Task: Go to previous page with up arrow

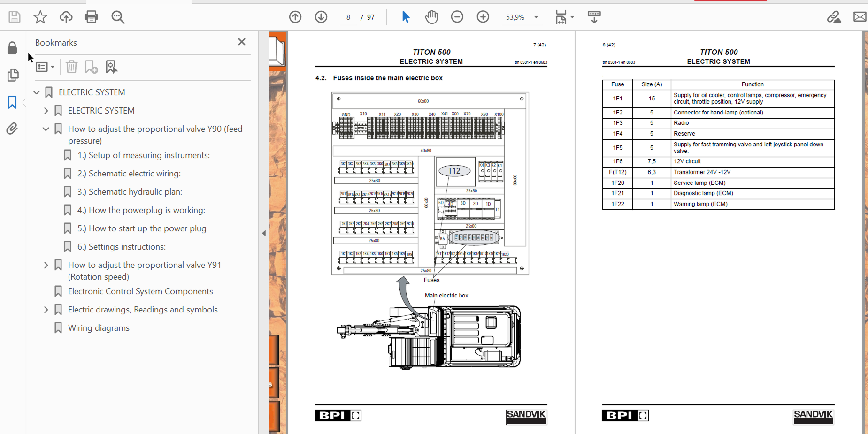Action: (x=295, y=17)
